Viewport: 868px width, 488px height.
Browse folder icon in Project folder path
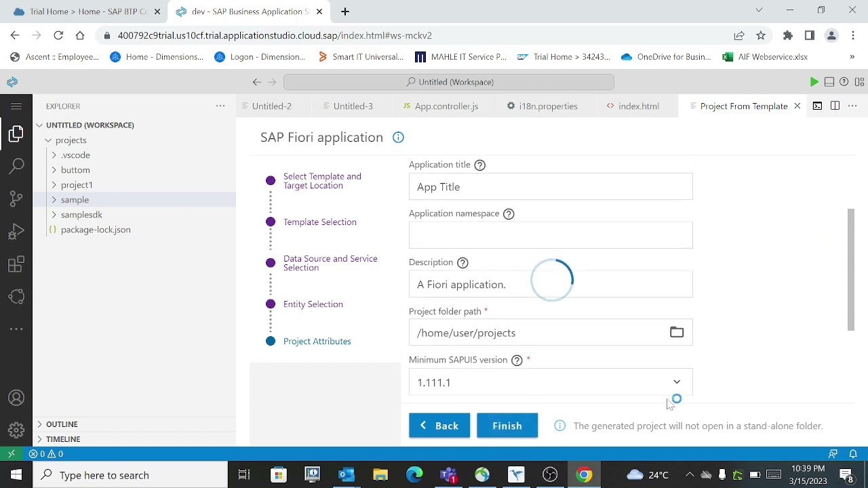click(x=677, y=332)
